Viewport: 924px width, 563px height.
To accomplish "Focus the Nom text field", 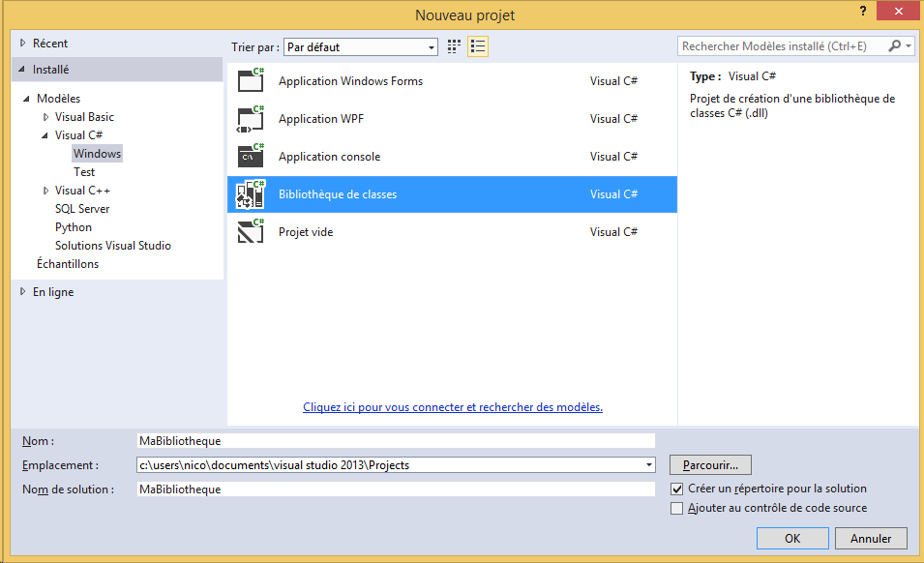I will 396,441.
